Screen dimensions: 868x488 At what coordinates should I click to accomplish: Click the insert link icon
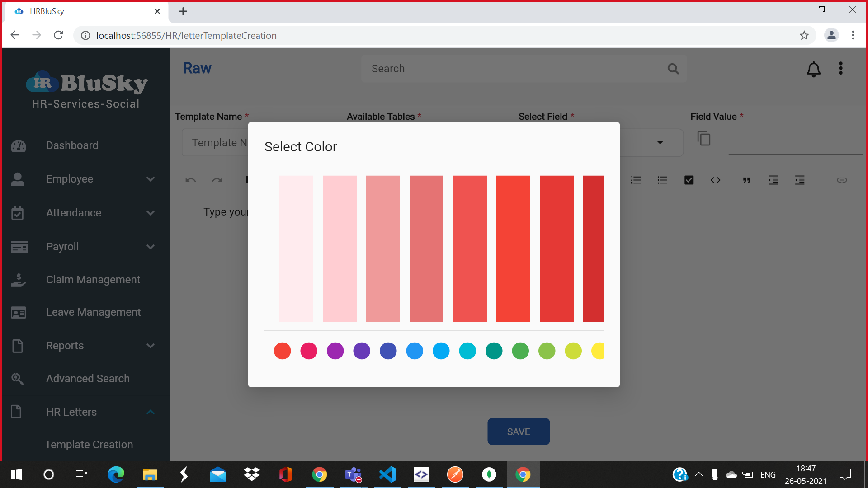pyautogui.click(x=843, y=180)
